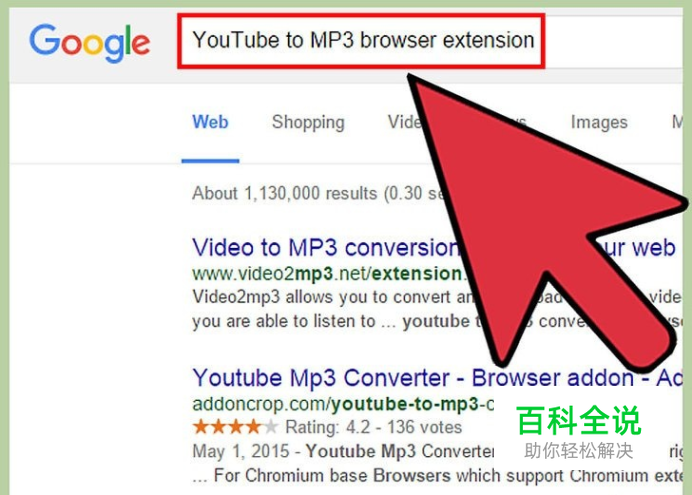The width and height of the screenshot is (692, 495).
Task: Click the green 百科全说 watermark logo
Action: [x=578, y=420]
